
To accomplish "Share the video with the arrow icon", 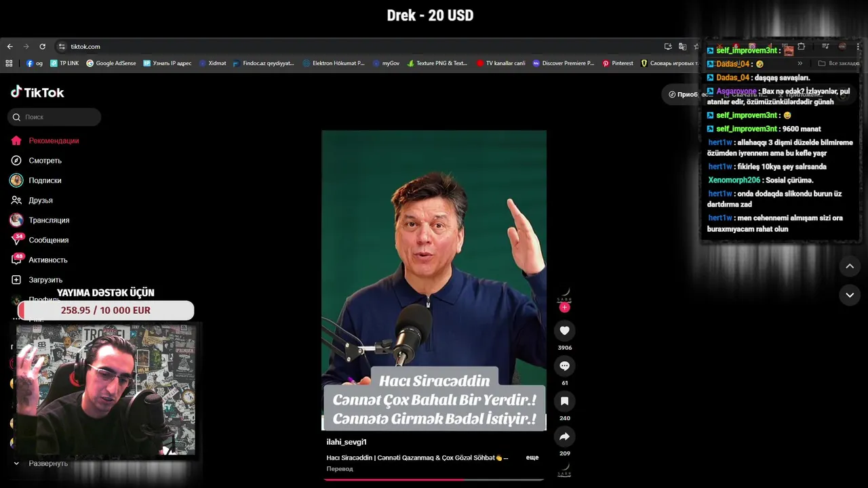I will coord(564,436).
